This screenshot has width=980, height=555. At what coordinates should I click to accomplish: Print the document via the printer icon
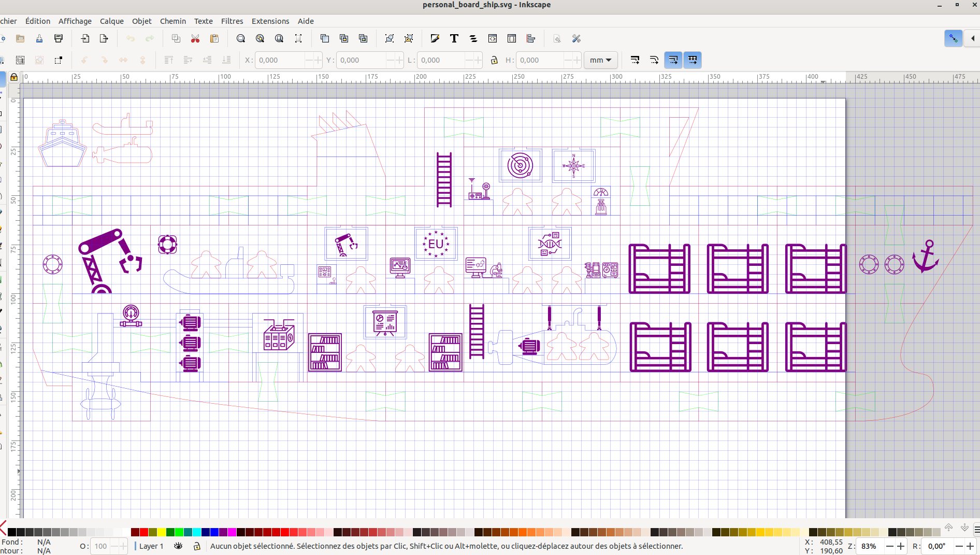[x=59, y=38]
